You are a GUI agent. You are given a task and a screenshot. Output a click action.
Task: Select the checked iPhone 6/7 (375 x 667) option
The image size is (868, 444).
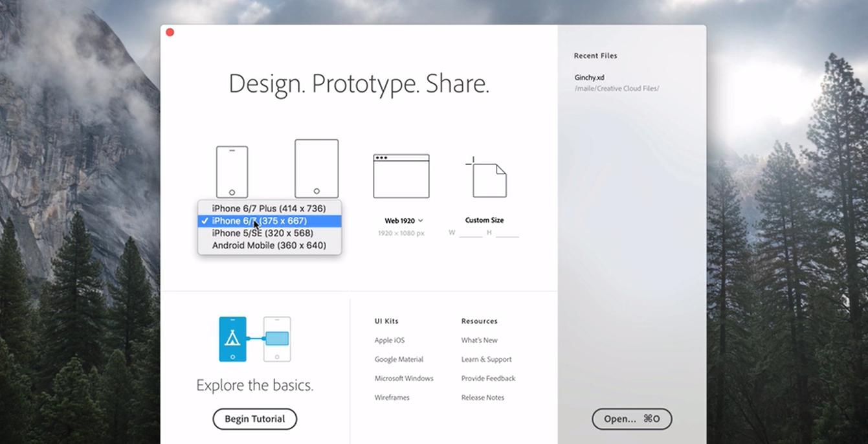(269, 221)
